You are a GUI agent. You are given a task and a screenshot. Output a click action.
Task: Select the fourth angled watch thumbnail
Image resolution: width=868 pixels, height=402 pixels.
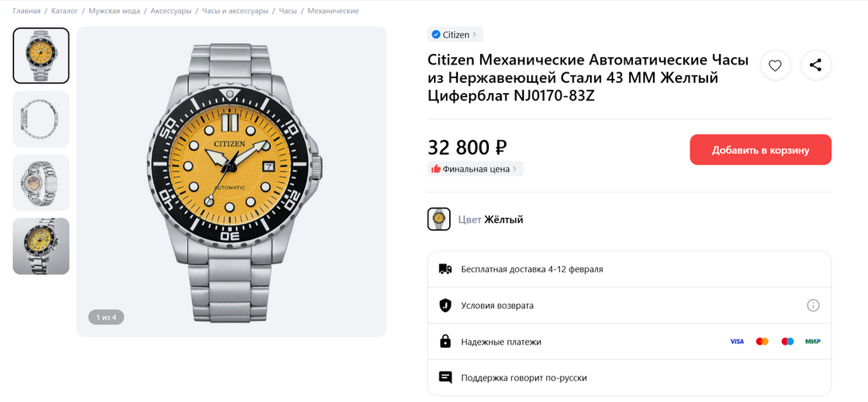pyautogui.click(x=41, y=246)
